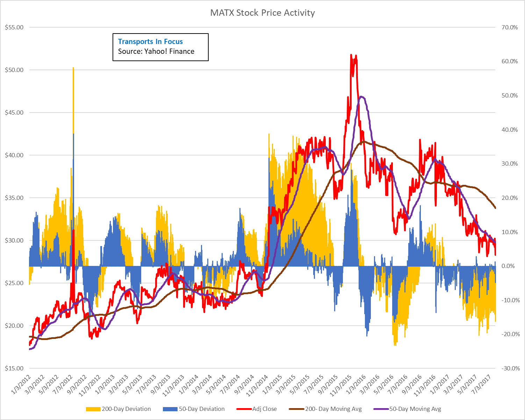Click the 70.0% right axis label

coord(510,26)
